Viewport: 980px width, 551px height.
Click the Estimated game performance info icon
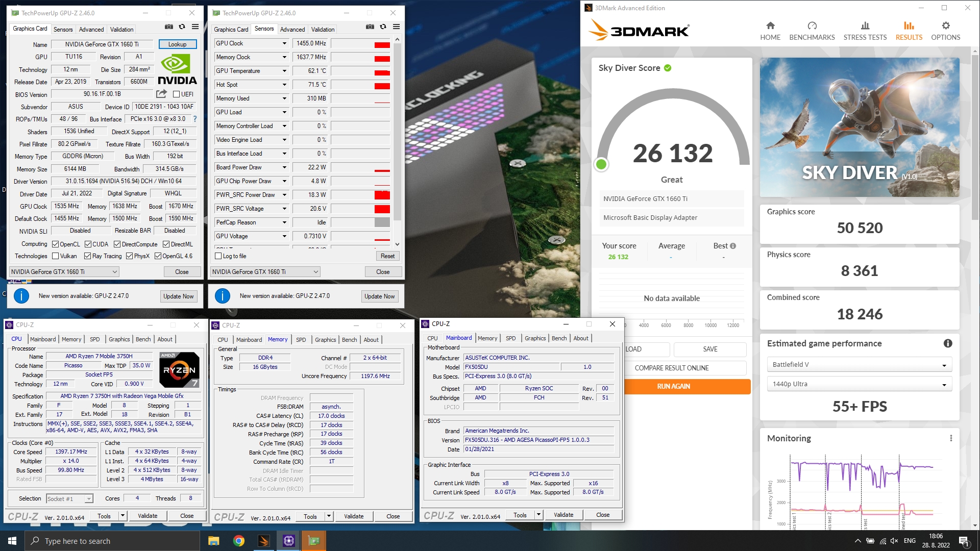948,343
